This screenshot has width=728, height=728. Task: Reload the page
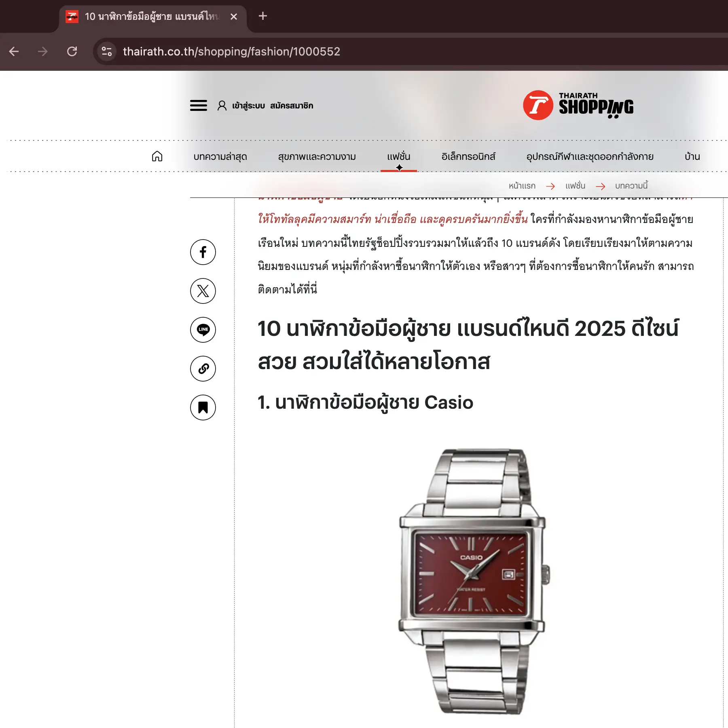point(72,51)
